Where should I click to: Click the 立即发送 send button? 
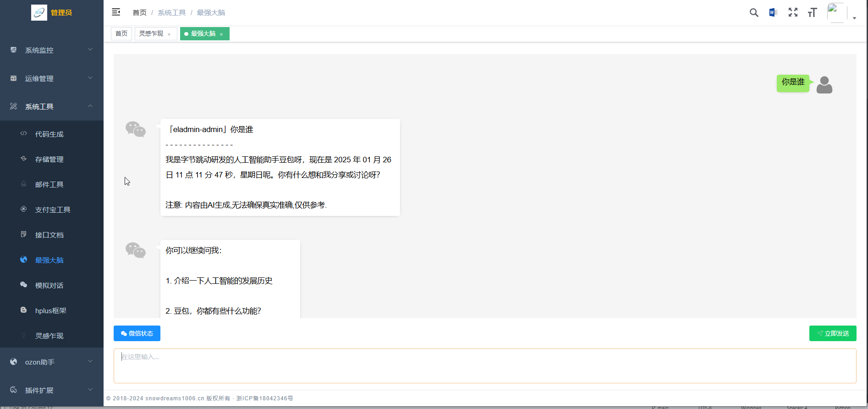[832, 333]
